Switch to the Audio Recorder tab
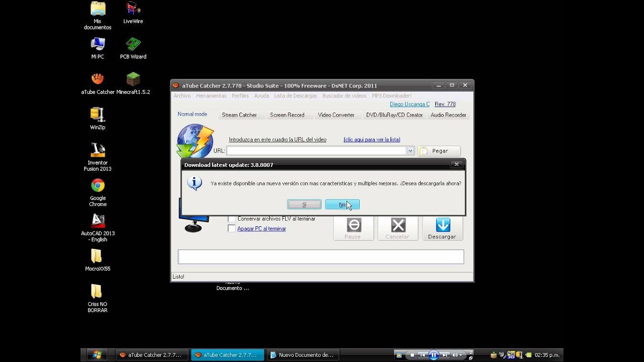 click(448, 115)
